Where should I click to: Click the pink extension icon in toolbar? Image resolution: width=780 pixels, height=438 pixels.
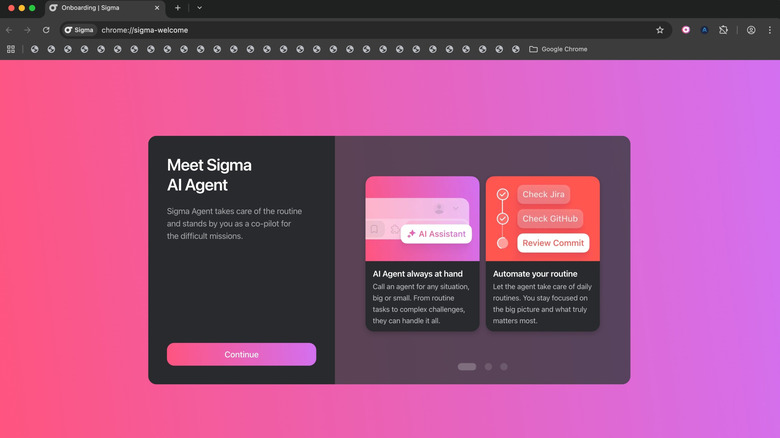tap(686, 30)
